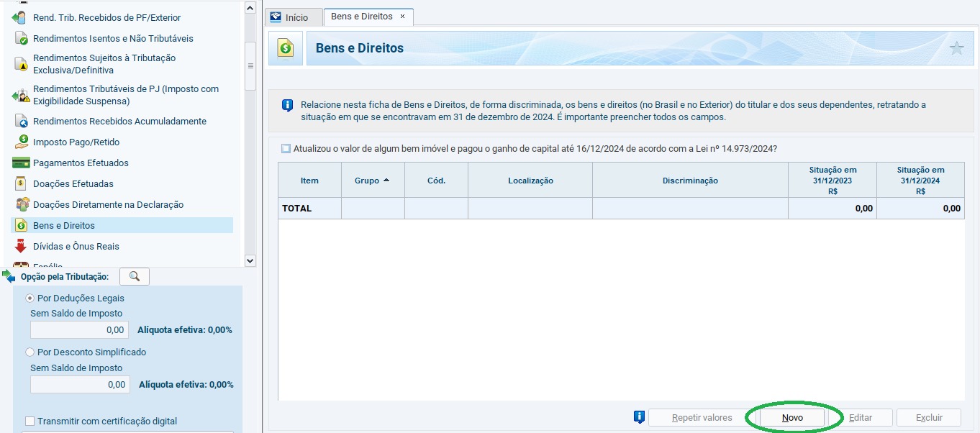Enable Transmitir com certificação digital checkbox

click(30, 421)
